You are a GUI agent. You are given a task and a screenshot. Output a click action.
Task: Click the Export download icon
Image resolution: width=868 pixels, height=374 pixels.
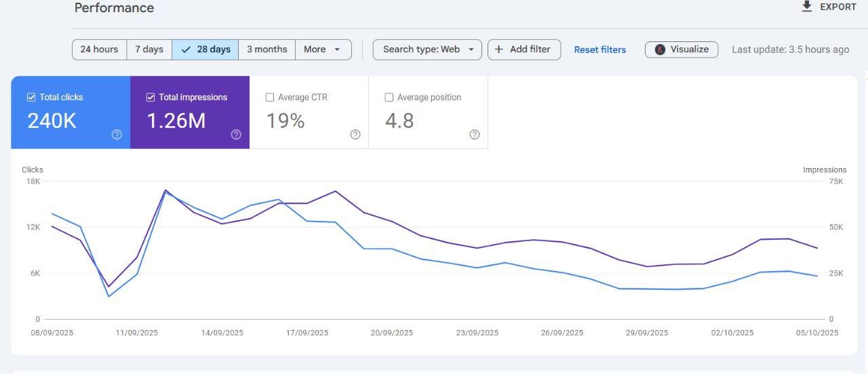tap(806, 6)
